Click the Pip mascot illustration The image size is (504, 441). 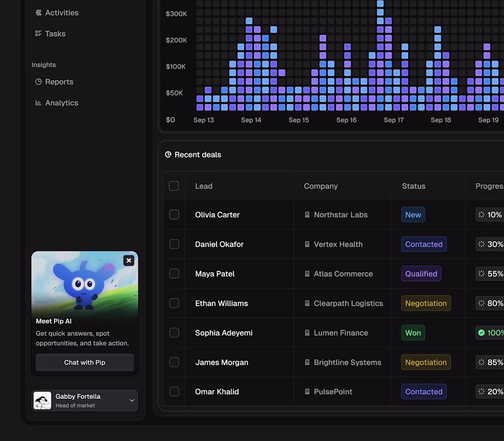[x=83, y=285]
